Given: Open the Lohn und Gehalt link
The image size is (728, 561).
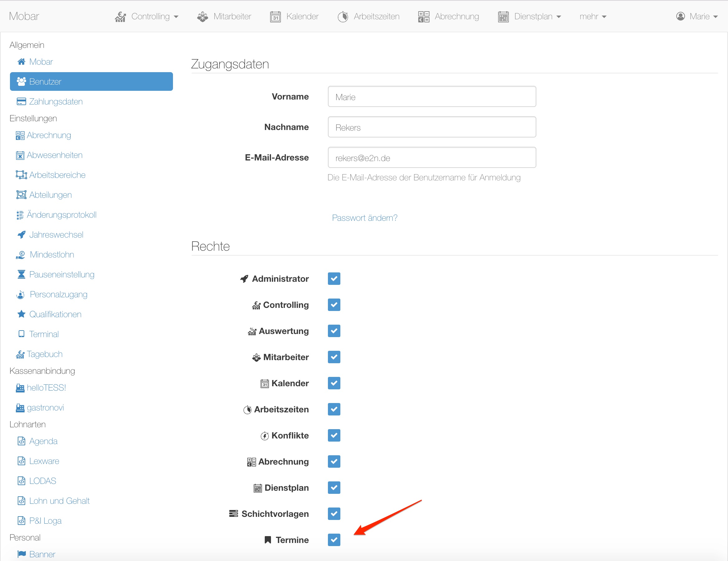Looking at the screenshot, I should [x=59, y=501].
